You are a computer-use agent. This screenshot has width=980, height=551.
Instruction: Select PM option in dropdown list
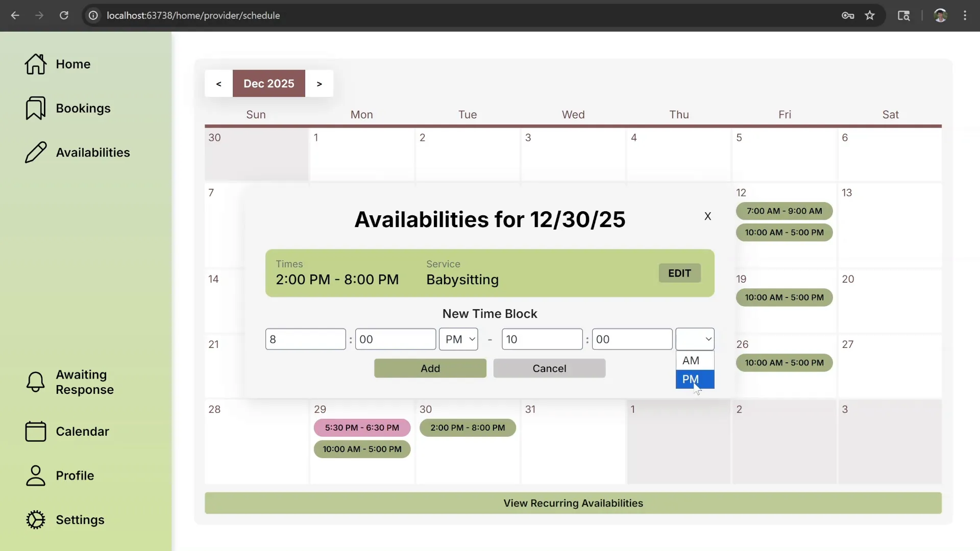pyautogui.click(x=695, y=380)
